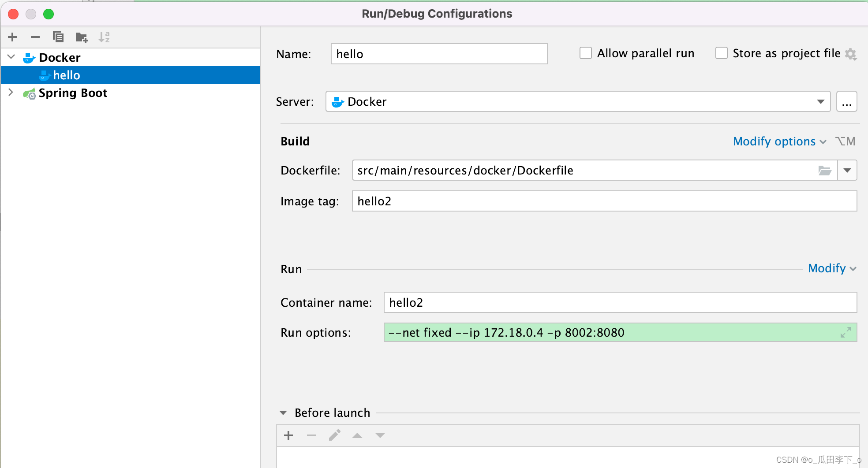Open the Dockerfile path history dropdown
868x468 pixels.
tap(847, 171)
